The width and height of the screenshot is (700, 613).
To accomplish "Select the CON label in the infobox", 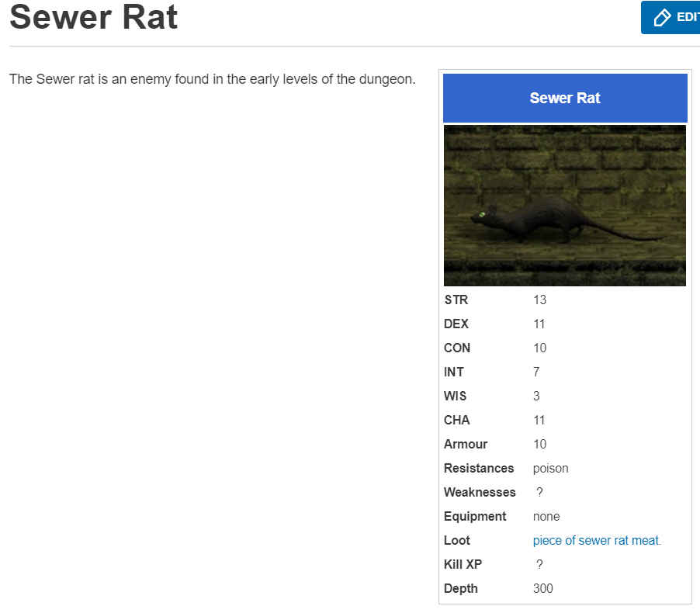I will tap(457, 348).
